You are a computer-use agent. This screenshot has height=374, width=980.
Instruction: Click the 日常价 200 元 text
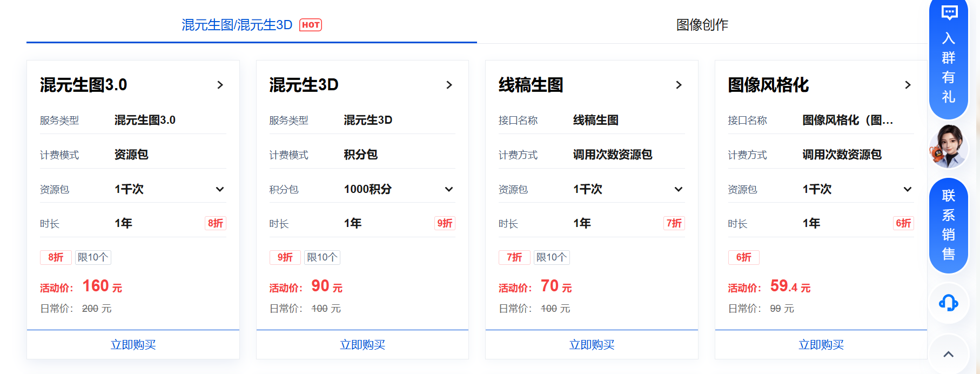tap(76, 309)
